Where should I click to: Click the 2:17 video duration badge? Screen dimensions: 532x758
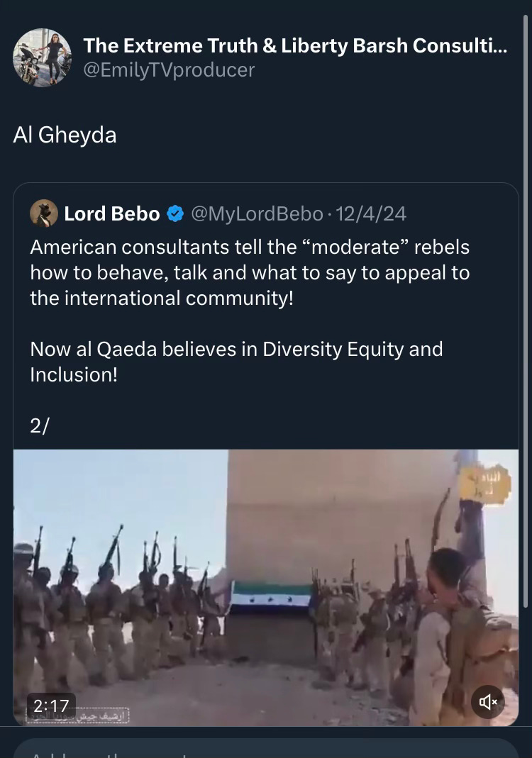pos(51,706)
